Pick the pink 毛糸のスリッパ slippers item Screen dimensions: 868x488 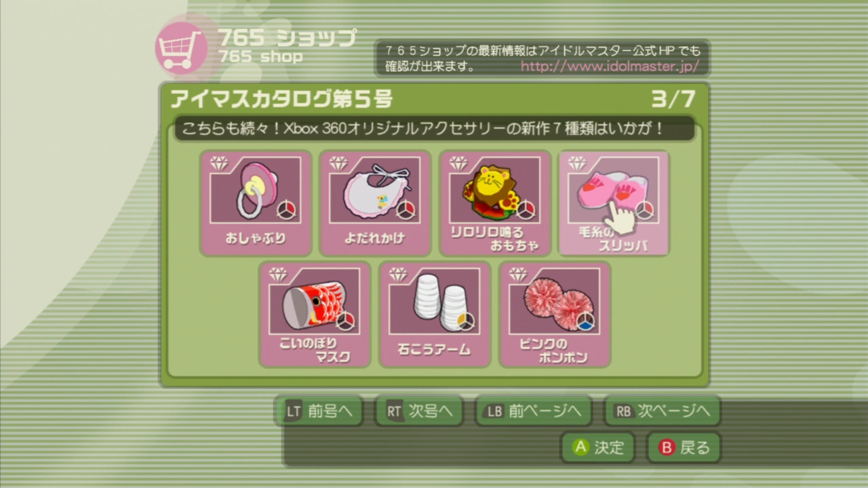pyautogui.click(x=614, y=203)
